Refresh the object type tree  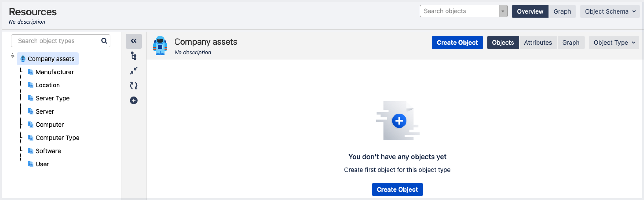point(134,85)
